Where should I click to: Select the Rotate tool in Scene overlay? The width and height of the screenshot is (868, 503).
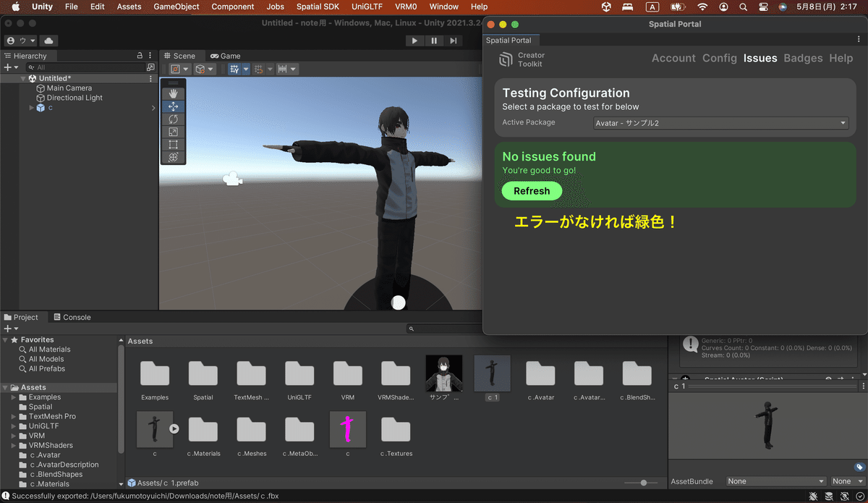pos(173,119)
